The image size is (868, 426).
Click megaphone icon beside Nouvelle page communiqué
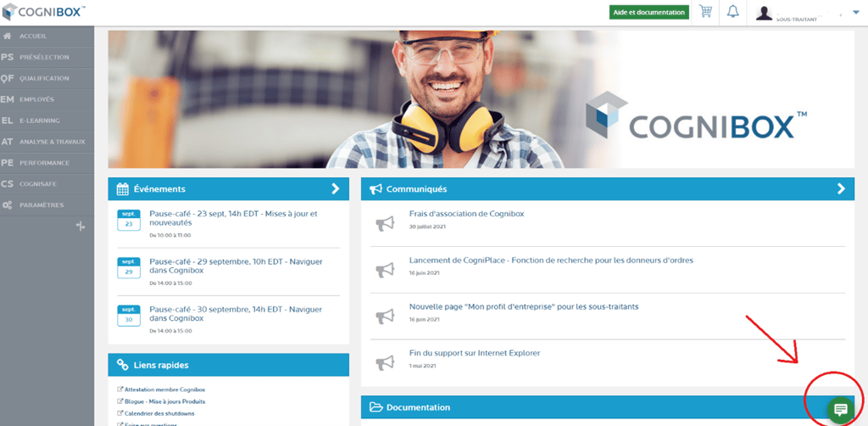[386, 317]
